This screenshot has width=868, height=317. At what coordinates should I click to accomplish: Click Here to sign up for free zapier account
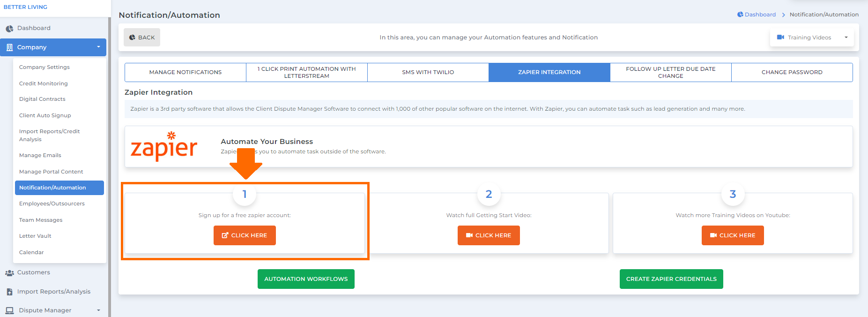(245, 235)
